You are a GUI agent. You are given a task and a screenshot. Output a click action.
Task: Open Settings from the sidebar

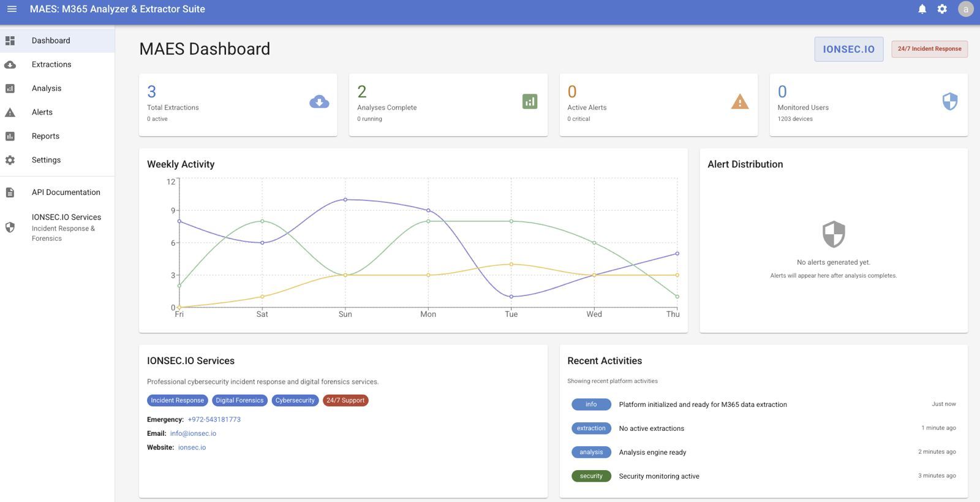pyautogui.click(x=57, y=160)
